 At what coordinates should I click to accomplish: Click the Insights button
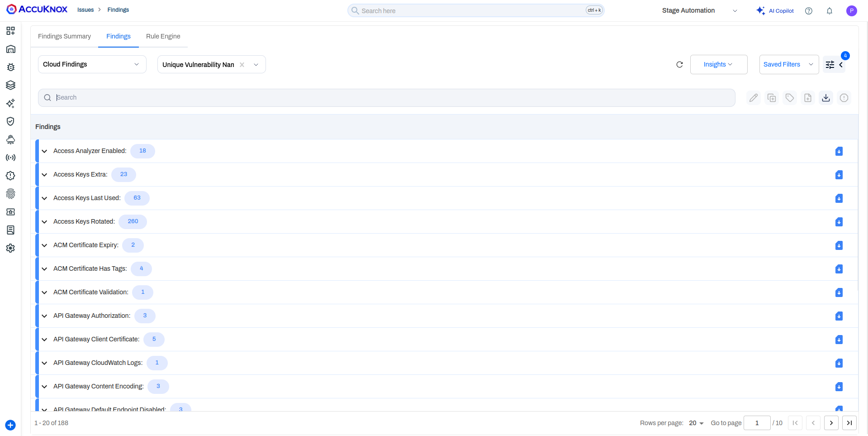tap(718, 64)
